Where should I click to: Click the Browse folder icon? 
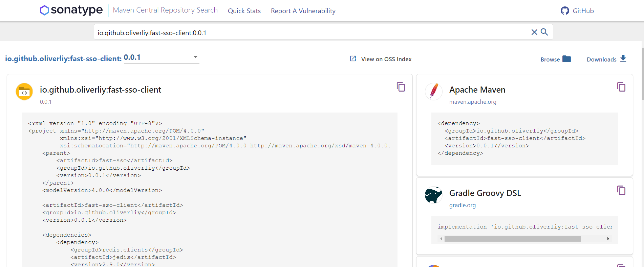point(566,59)
